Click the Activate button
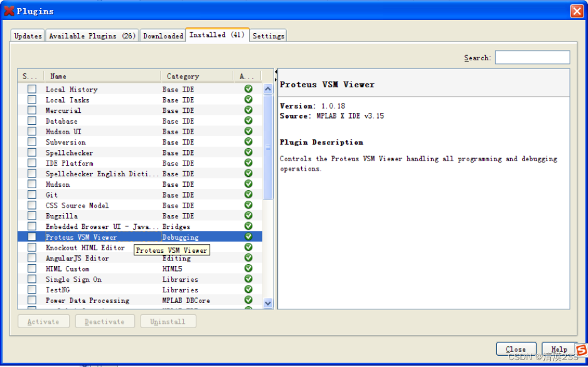 pyautogui.click(x=43, y=321)
